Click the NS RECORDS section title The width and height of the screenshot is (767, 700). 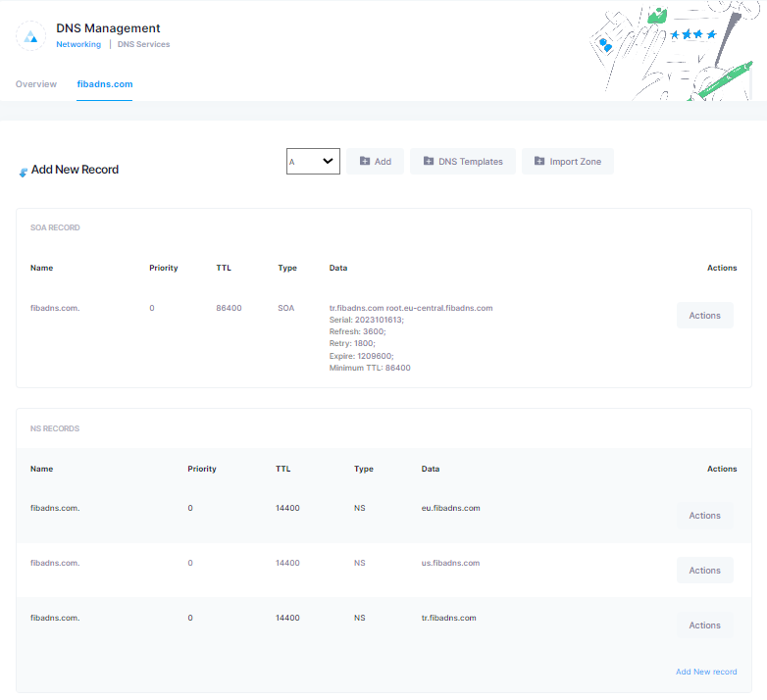point(55,428)
